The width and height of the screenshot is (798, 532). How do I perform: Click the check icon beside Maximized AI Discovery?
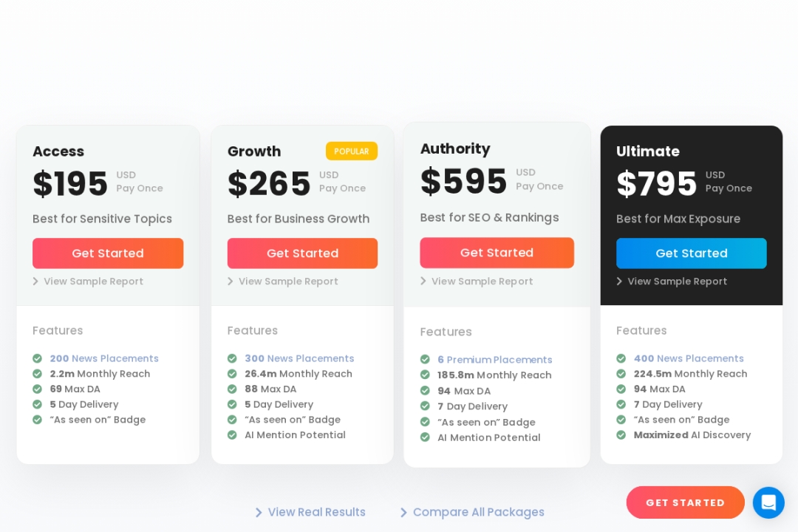(x=621, y=435)
